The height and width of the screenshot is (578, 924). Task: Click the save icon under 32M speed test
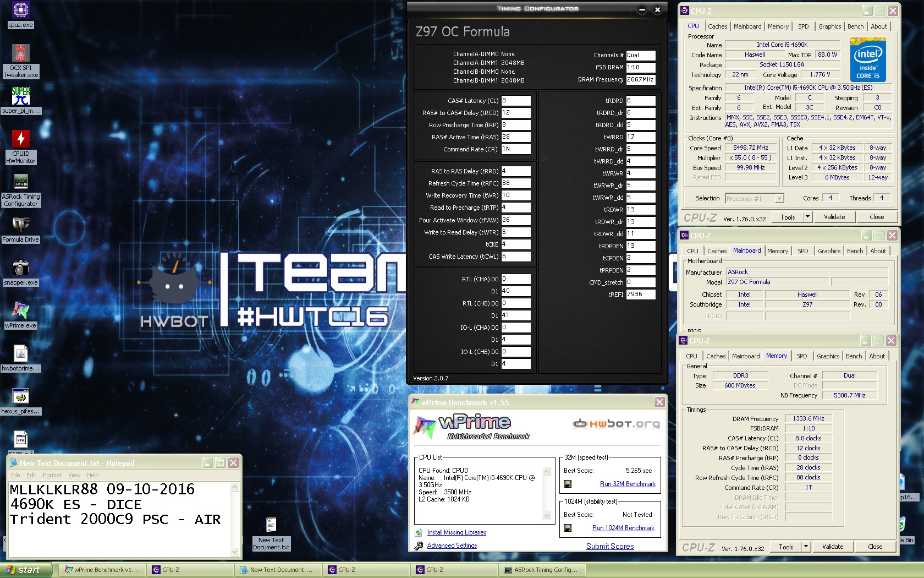click(x=568, y=484)
